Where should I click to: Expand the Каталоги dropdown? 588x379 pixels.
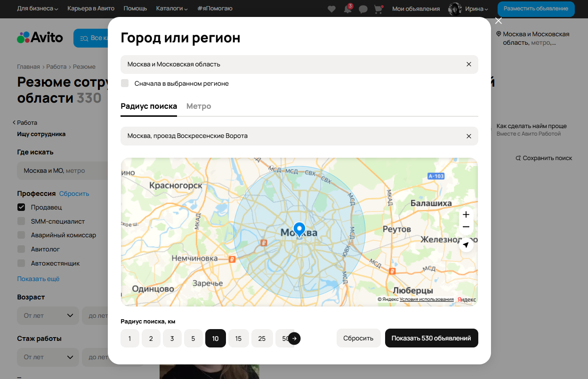pyautogui.click(x=171, y=8)
